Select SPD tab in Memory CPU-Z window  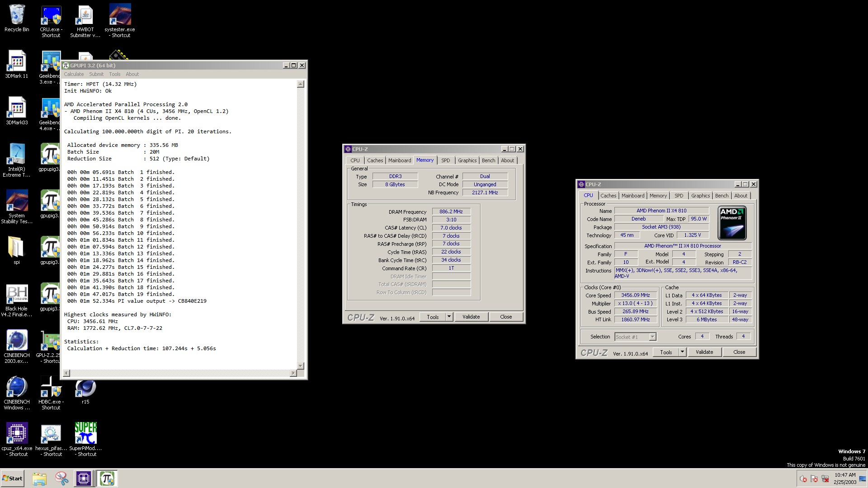pyautogui.click(x=446, y=160)
